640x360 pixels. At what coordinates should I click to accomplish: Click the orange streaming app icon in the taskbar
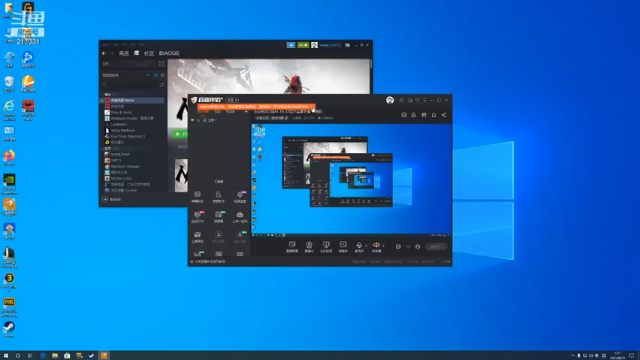(104, 356)
